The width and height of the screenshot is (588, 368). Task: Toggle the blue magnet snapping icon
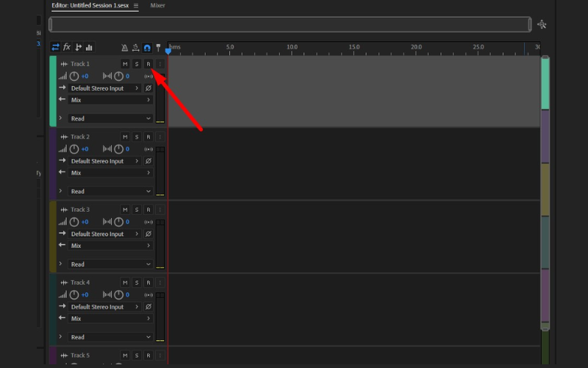tap(147, 48)
